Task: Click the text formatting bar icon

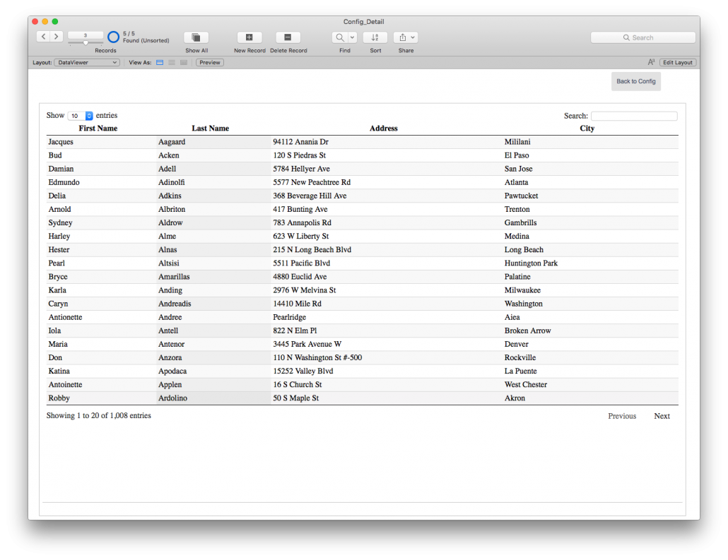Action: (x=651, y=62)
